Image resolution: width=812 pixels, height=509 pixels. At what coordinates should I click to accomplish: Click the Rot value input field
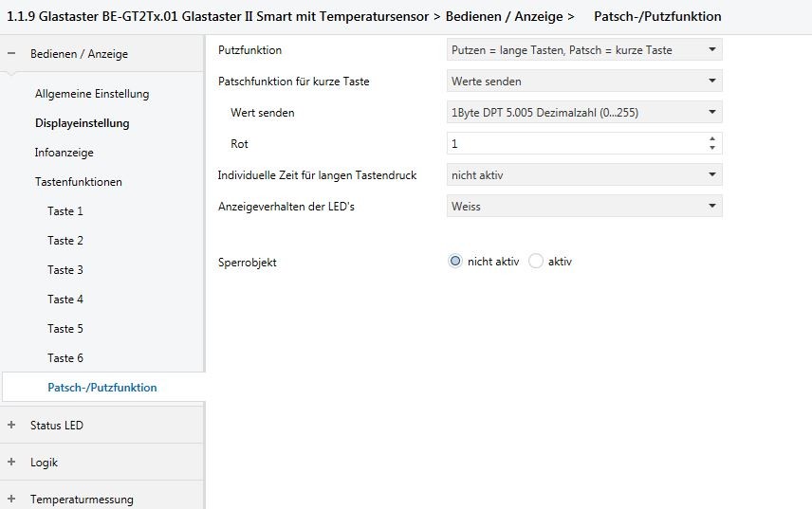pos(575,143)
